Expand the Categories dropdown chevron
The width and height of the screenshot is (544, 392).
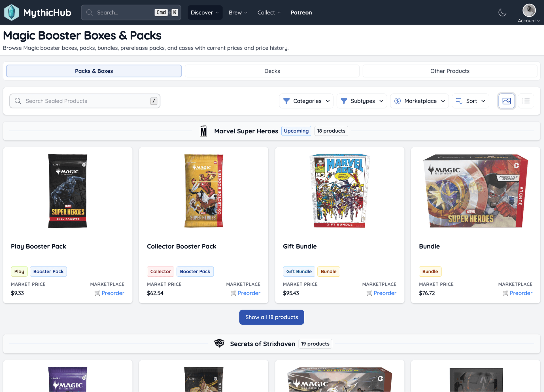click(328, 101)
